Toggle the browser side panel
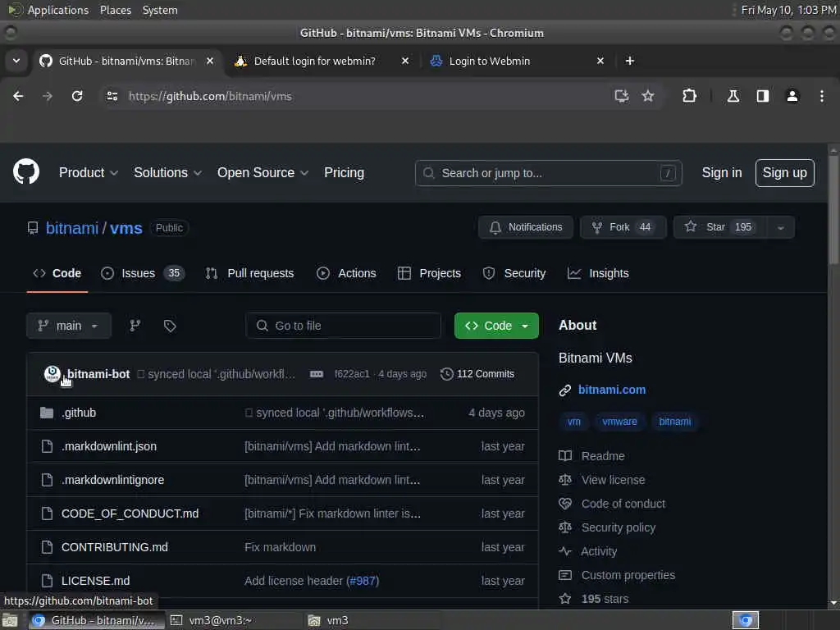The image size is (840, 630). point(762,97)
